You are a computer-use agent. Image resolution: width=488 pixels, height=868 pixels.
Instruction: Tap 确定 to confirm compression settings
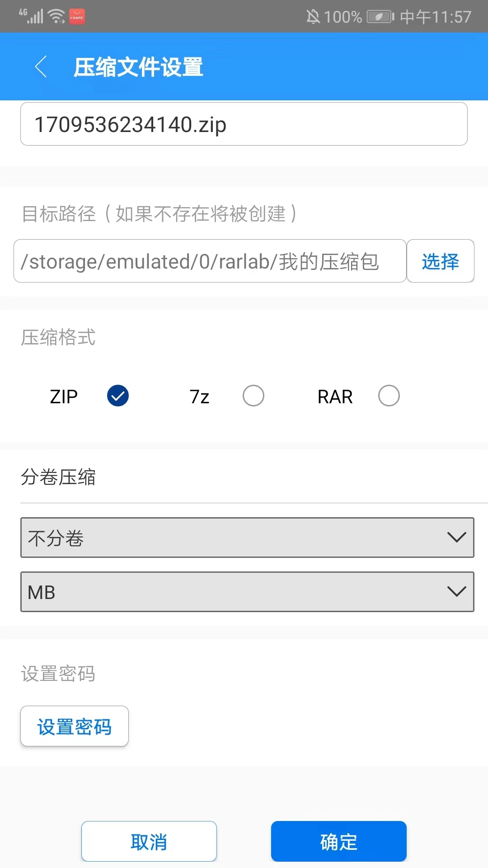tap(339, 841)
